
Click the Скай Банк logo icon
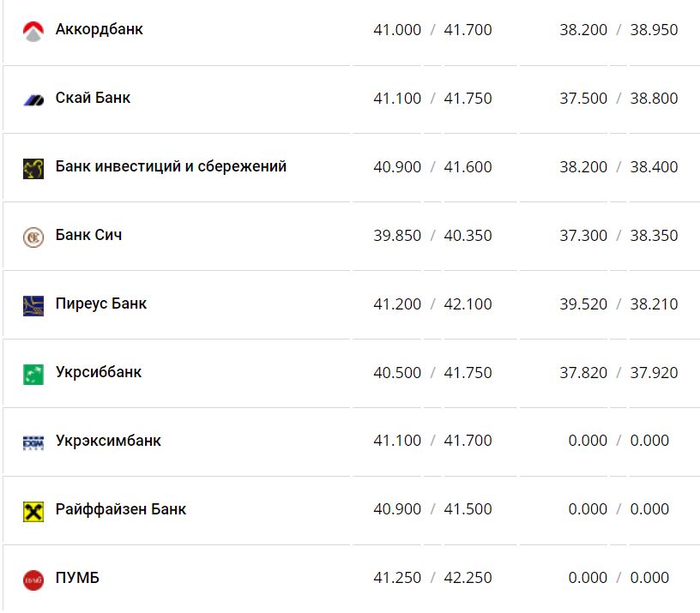pos(33,100)
